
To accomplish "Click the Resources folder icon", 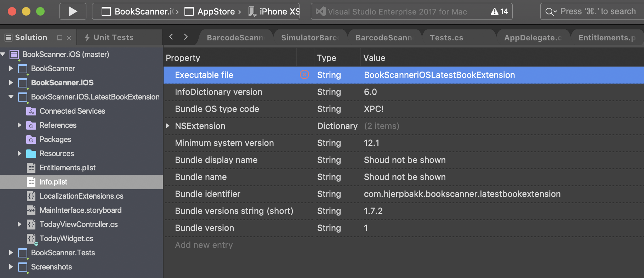I will pyautogui.click(x=31, y=154).
